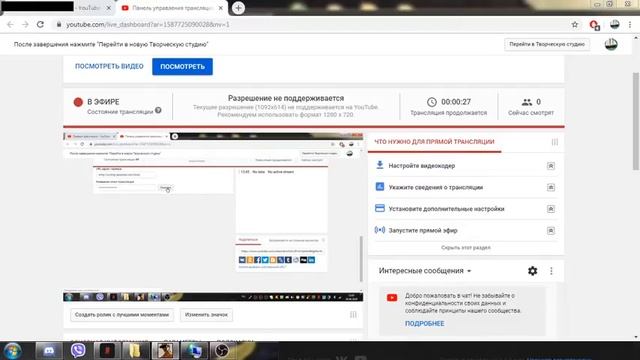This screenshot has height=360, width=640.
Task: Click the YouTube logo in the chat message
Action: (392, 298)
